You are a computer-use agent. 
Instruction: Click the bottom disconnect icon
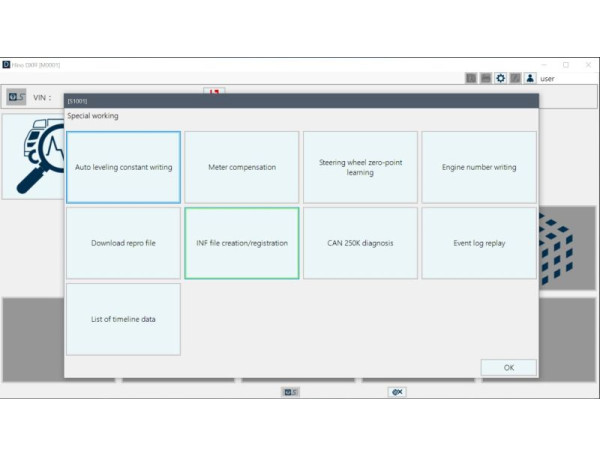coord(397,392)
